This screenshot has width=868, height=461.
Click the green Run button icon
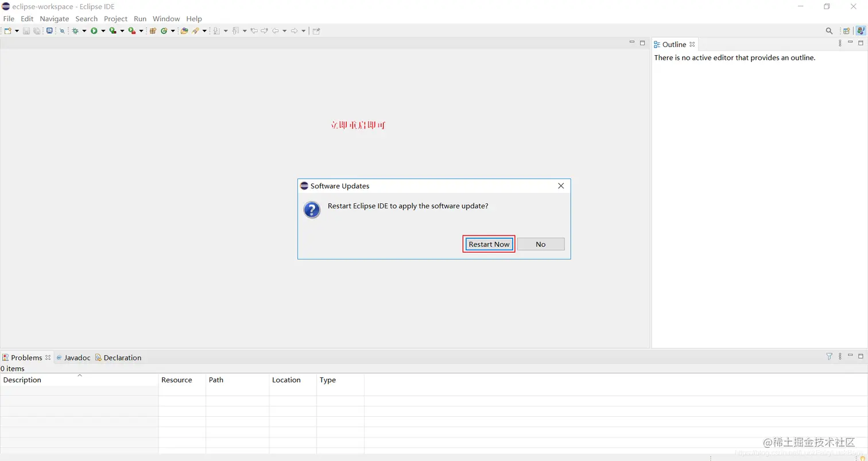(94, 30)
